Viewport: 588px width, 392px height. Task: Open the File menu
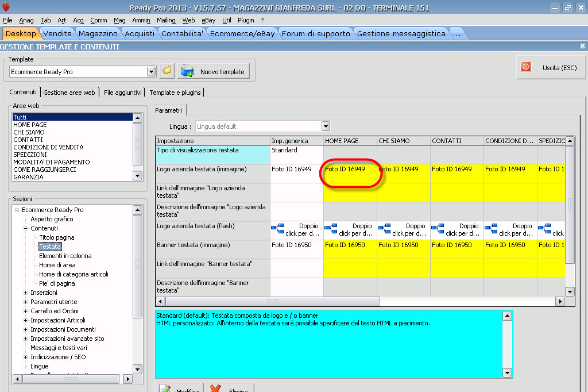tap(7, 20)
